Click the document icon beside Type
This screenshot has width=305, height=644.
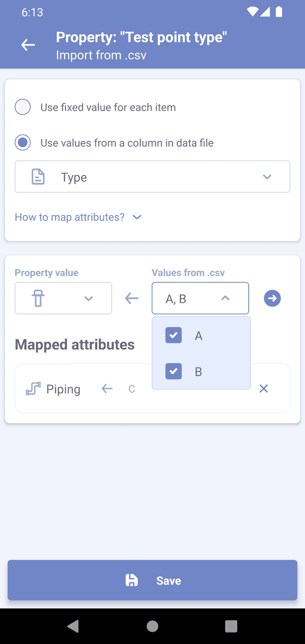click(38, 177)
